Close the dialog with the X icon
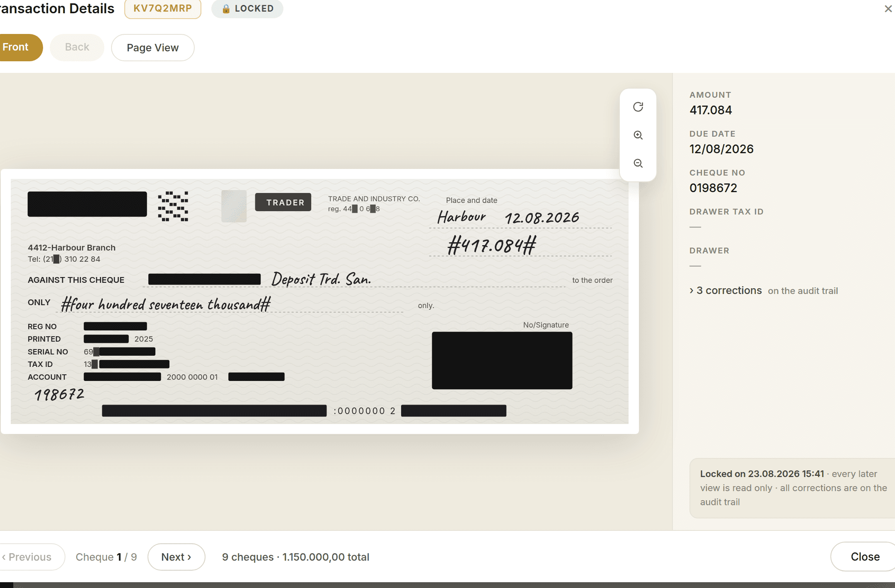895x588 pixels. coord(888,9)
